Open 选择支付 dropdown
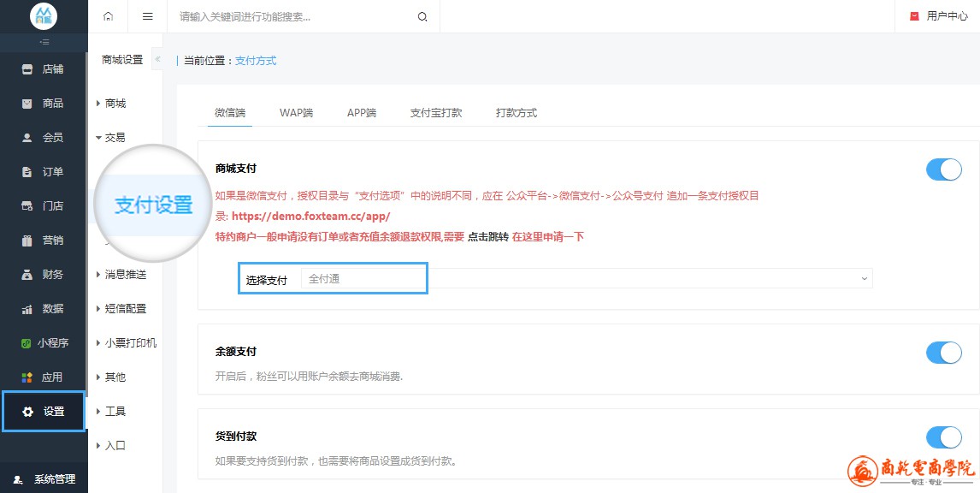The height and width of the screenshot is (493, 980). [586, 278]
